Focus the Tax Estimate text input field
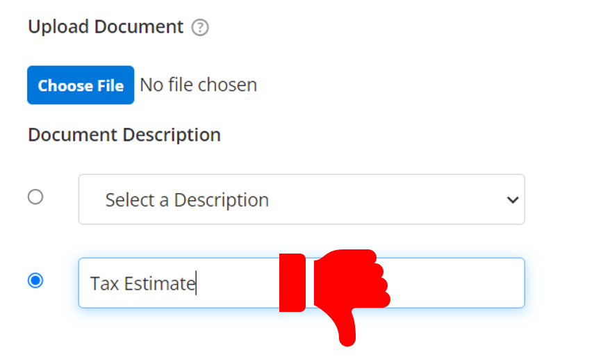Screen dimensions: 594x364 pos(302,283)
